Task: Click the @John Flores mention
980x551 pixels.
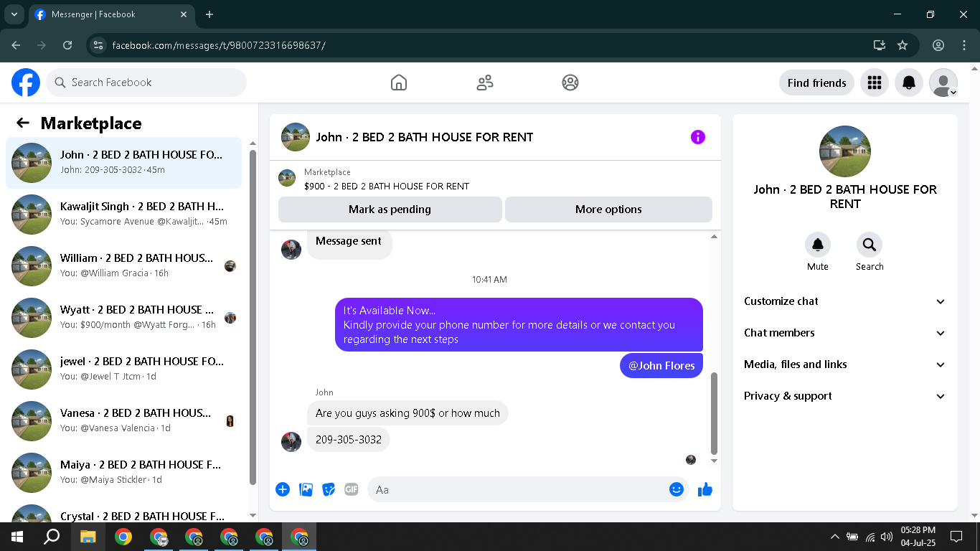Action: (661, 366)
